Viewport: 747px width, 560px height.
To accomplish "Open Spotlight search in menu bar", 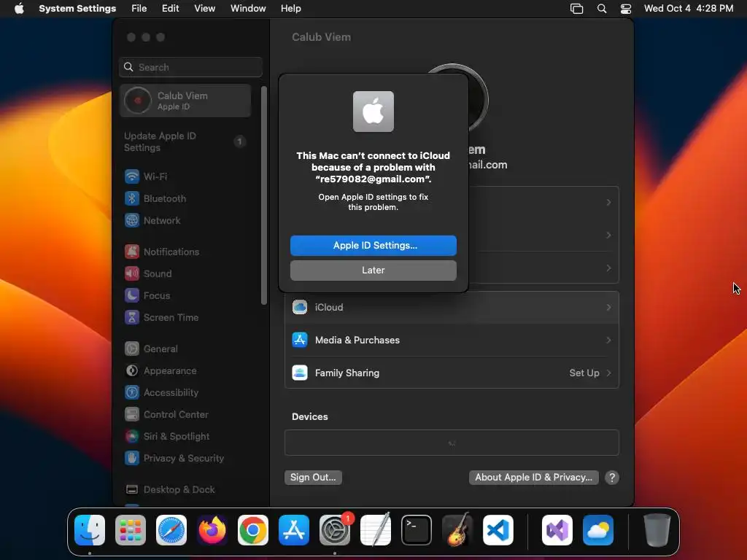I will point(602,9).
